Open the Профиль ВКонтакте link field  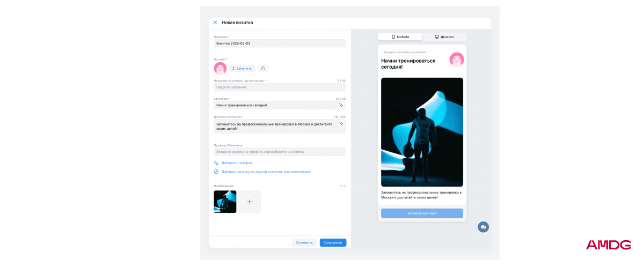279,152
